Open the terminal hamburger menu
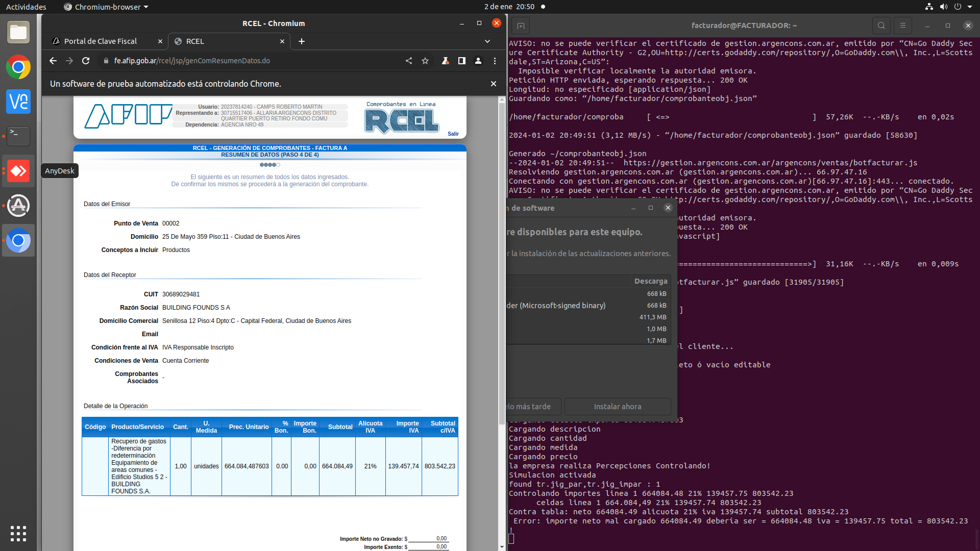Image resolution: width=980 pixels, height=551 pixels. pyautogui.click(x=903, y=26)
